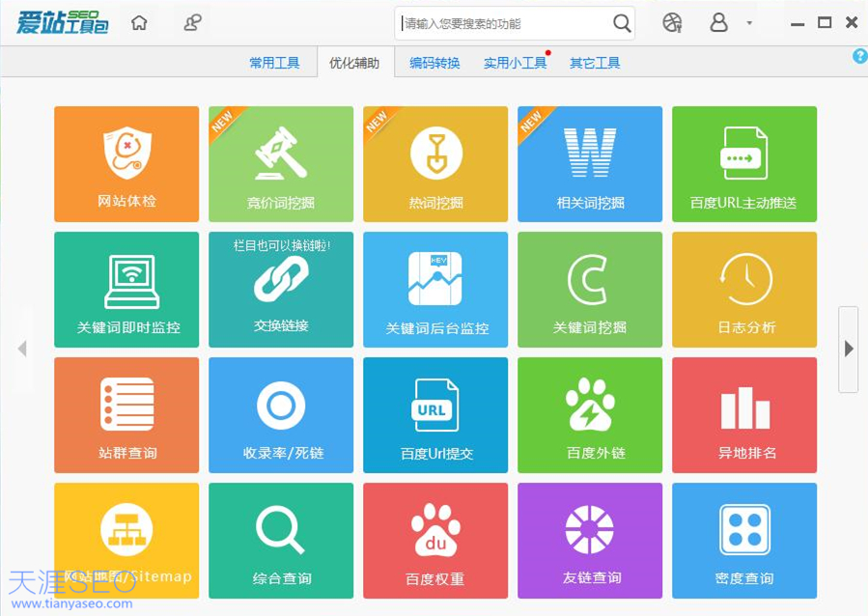Screen dimensions: 868x616
Task: Open the 实用小工具 tab
Action: point(515,63)
